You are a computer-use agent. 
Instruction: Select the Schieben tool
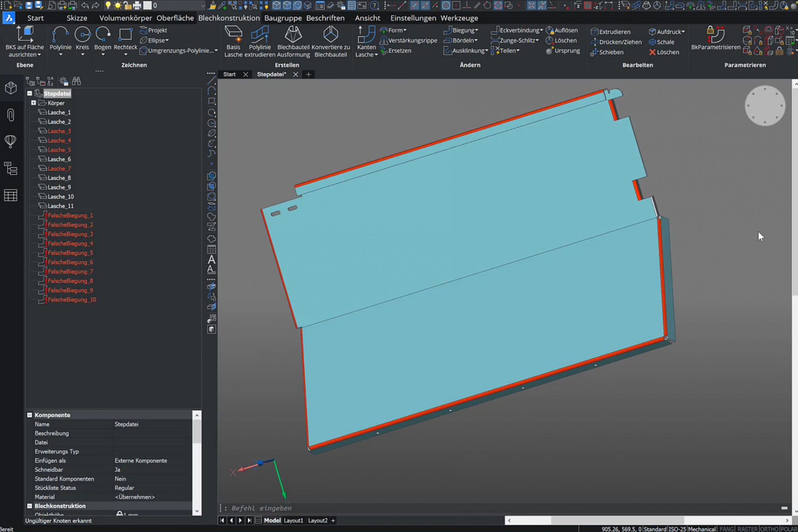tap(607, 52)
